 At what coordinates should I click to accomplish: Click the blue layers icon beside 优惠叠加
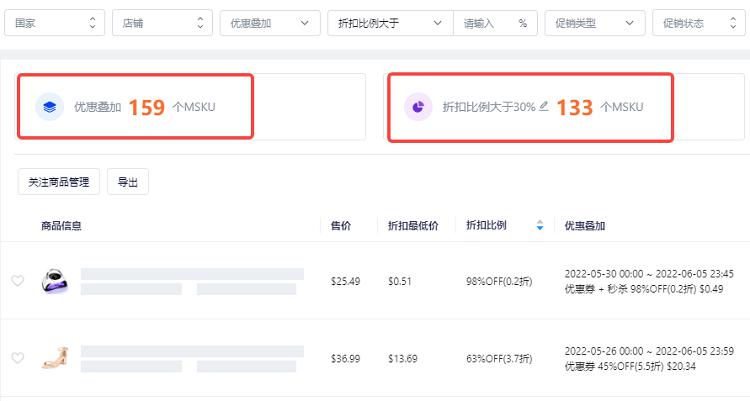pos(49,106)
